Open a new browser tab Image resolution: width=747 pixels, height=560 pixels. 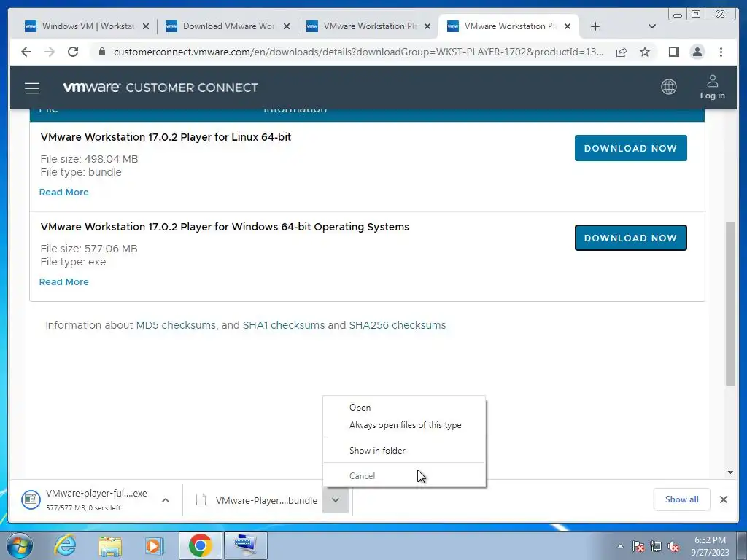pos(595,26)
